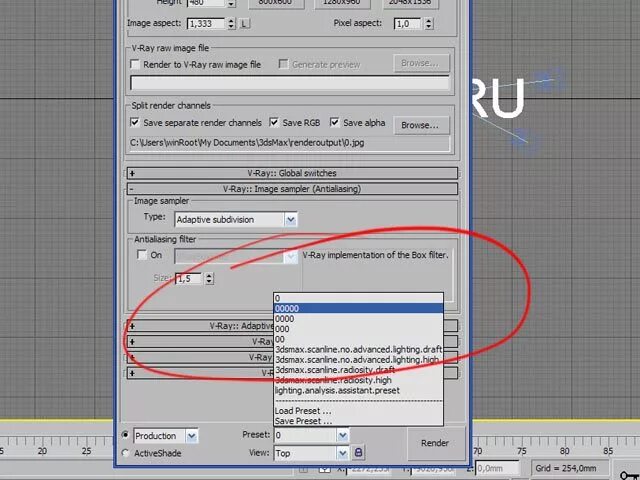Expand the V-Ray Adaptive rollout plus sign
Viewport: 640px width, 480px height.
click(x=132, y=326)
